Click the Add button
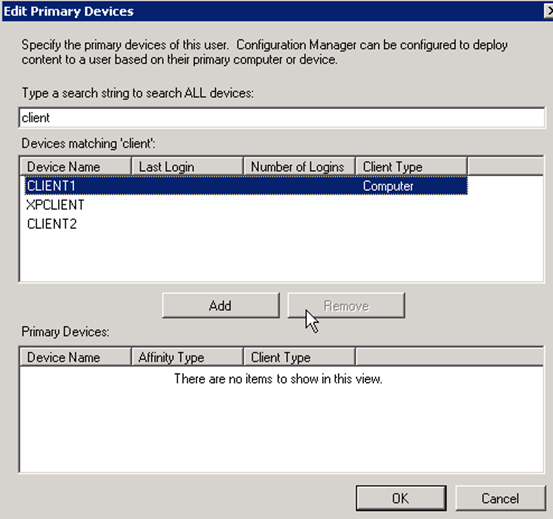This screenshot has width=553, height=519. pos(221,305)
